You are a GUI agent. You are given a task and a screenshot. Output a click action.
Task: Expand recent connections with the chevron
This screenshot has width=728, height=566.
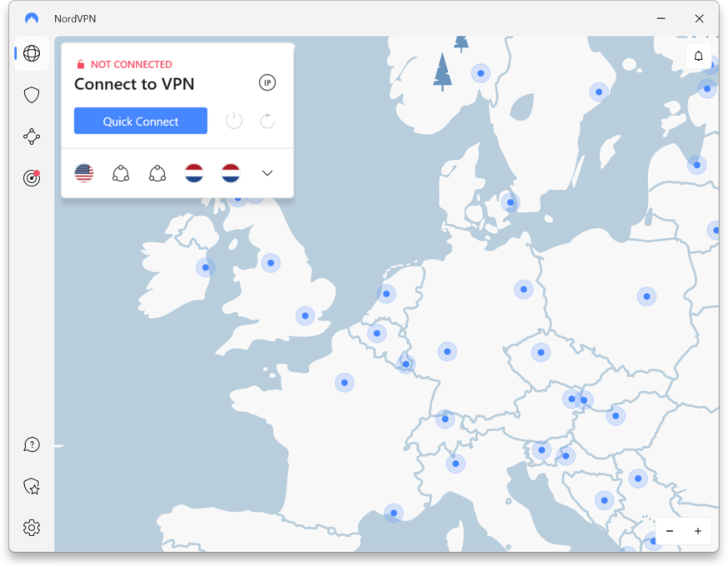pos(267,173)
